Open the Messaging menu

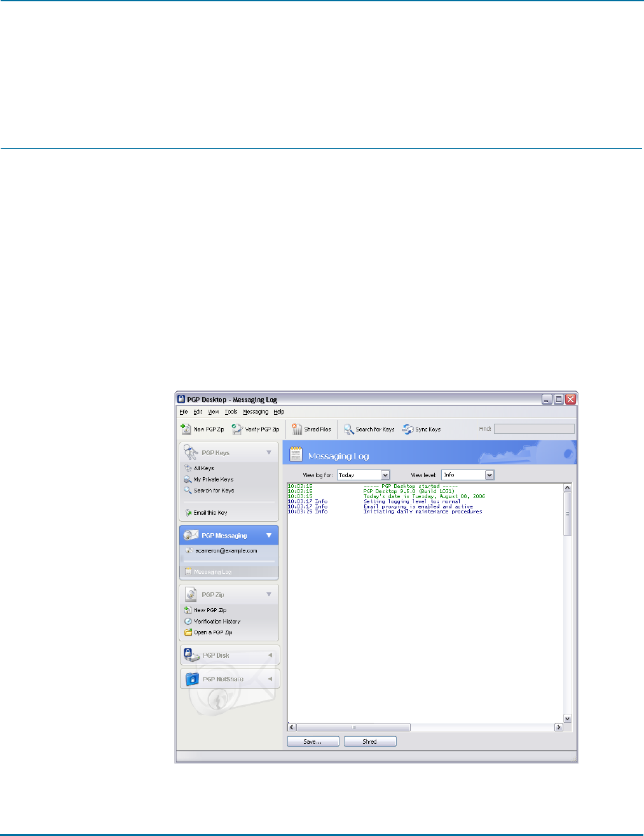(256, 412)
